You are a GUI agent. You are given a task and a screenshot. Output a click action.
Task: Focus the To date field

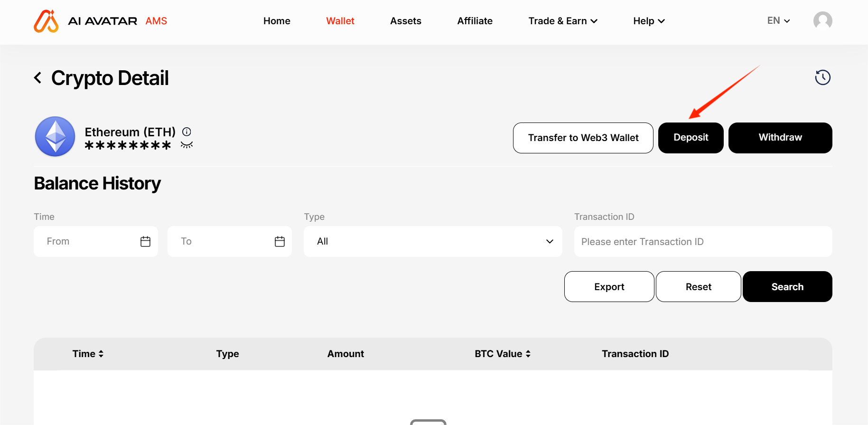[x=230, y=241]
